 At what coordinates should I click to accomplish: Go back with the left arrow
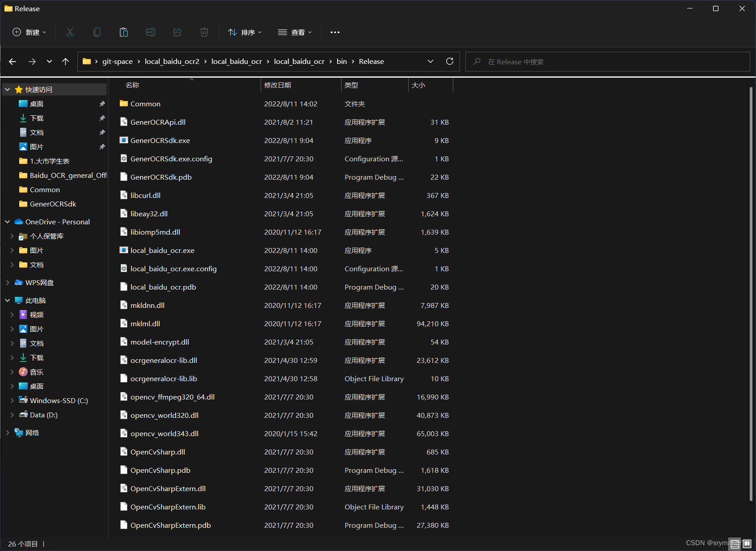(13, 62)
